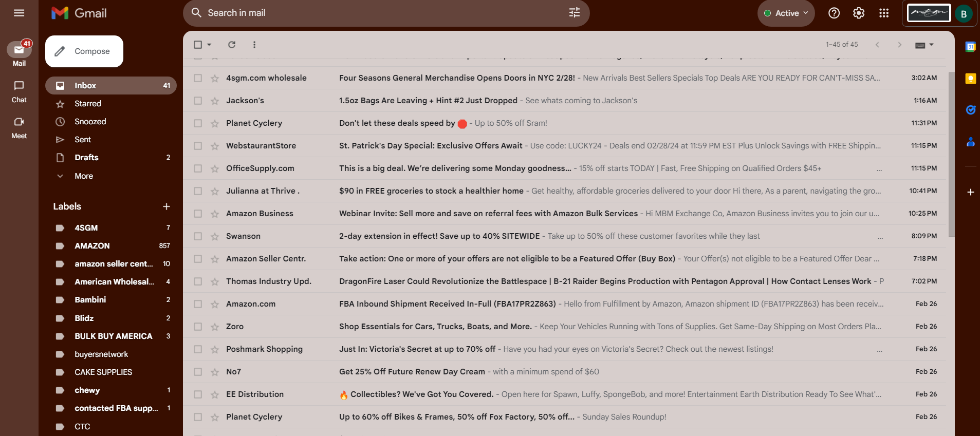Open Google Tasks side panel icon
980x436 pixels.
point(970,110)
